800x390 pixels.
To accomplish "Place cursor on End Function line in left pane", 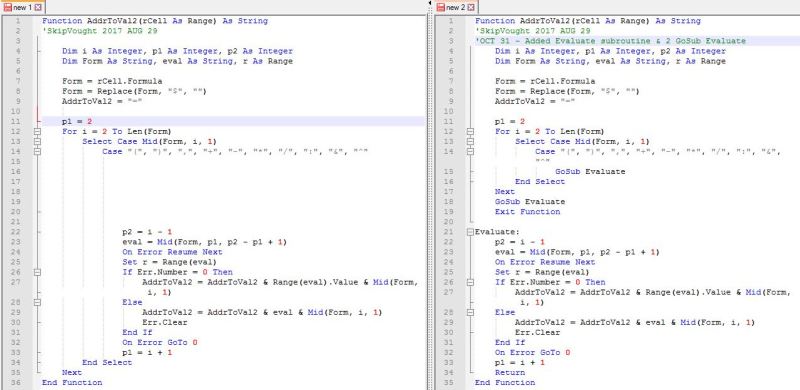I will pos(72,382).
